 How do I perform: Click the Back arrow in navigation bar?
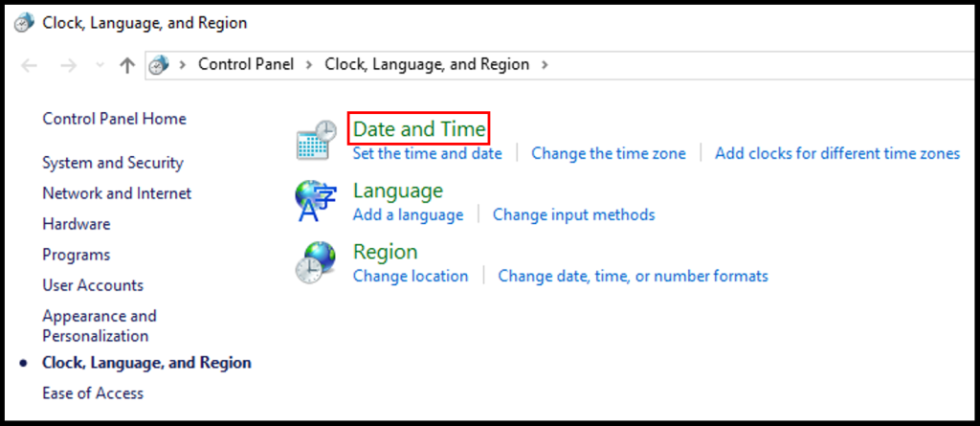[x=30, y=65]
